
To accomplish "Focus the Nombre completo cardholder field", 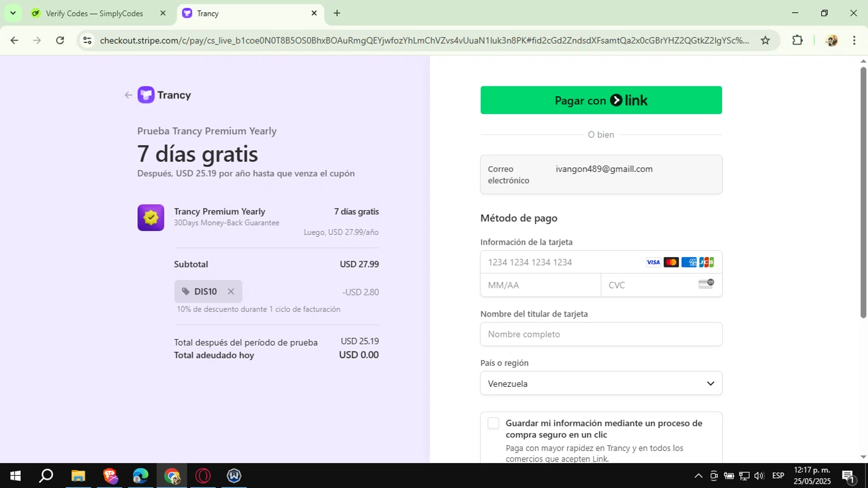I will [601, 334].
